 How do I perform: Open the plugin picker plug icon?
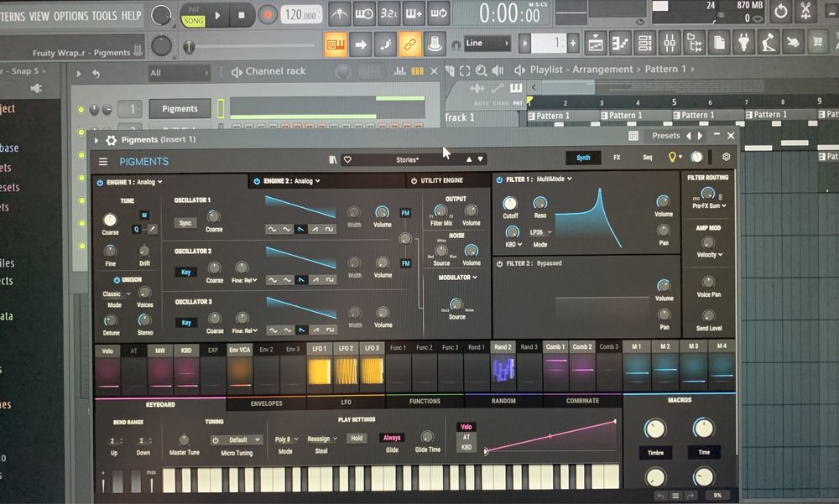tap(743, 43)
